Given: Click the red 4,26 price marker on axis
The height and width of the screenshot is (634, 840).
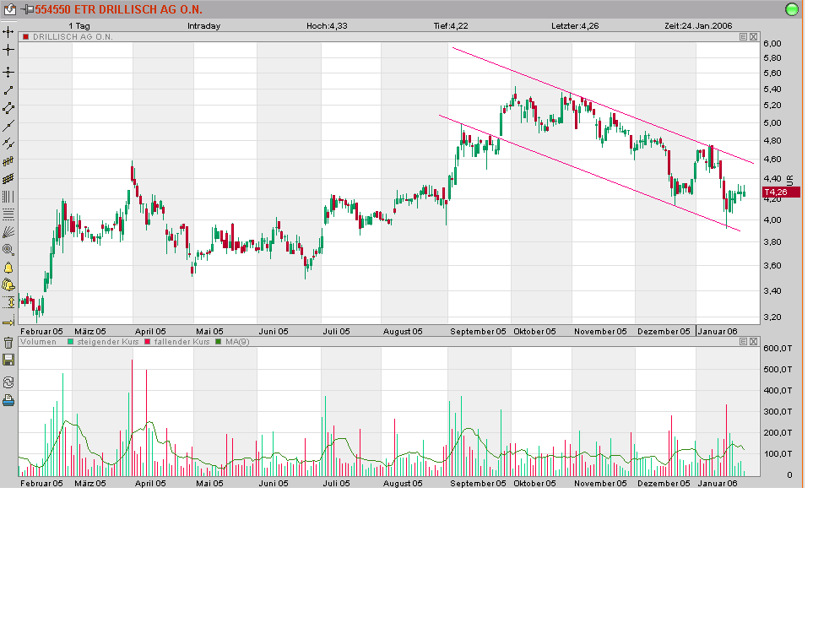Looking at the screenshot, I should (x=781, y=192).
